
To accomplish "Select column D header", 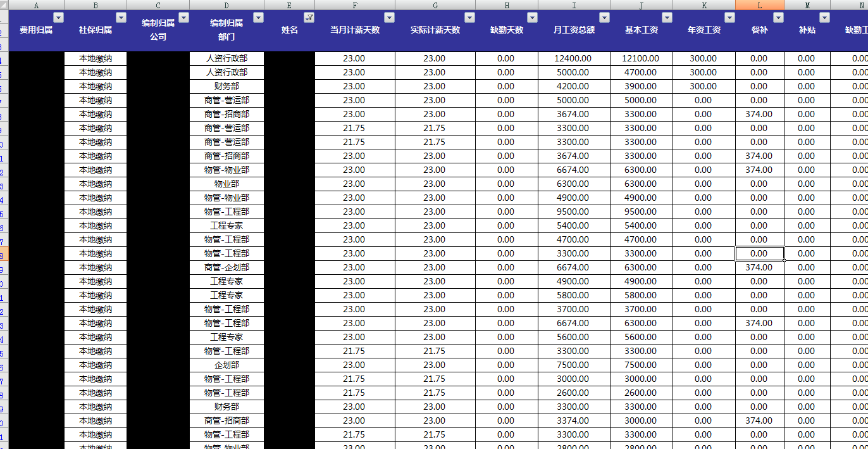I will click(x=227, y=5).
